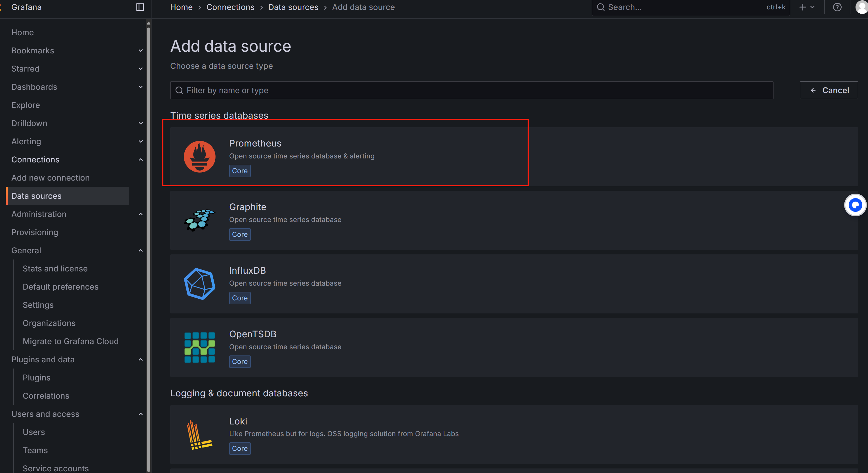
Task: Open Explore in the sidebar
Action: click(x=26, y=105)
